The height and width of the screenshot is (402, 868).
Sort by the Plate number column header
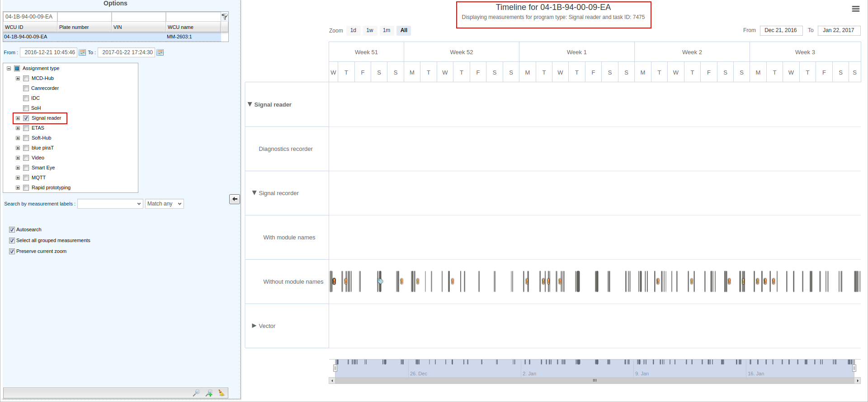84,27
